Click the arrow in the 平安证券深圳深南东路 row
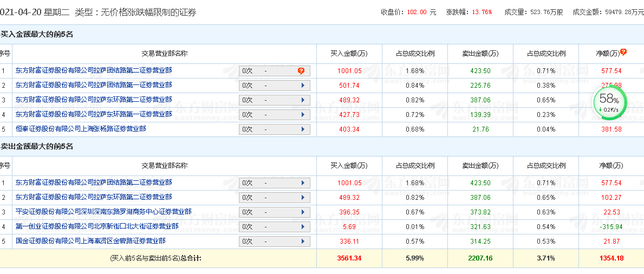The width and height of the screenshot is (644, 274). pyautogui.click(x=302, y=212)
